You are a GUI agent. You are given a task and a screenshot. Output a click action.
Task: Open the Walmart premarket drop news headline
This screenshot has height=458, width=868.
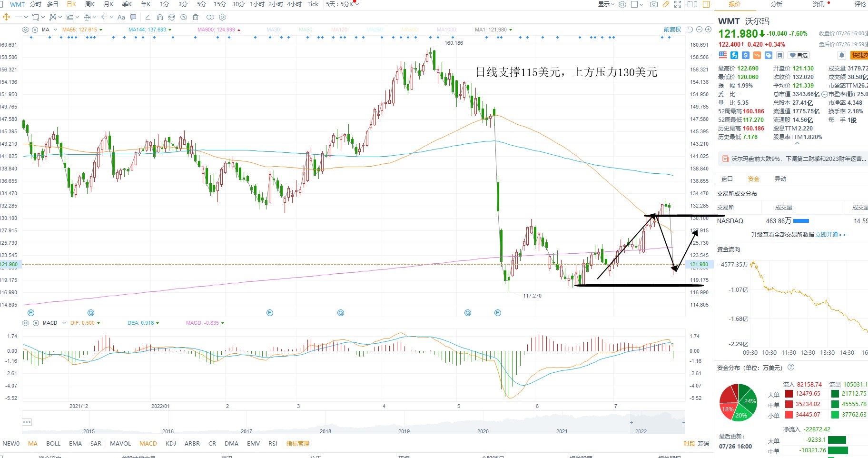(x=798, y=159)
